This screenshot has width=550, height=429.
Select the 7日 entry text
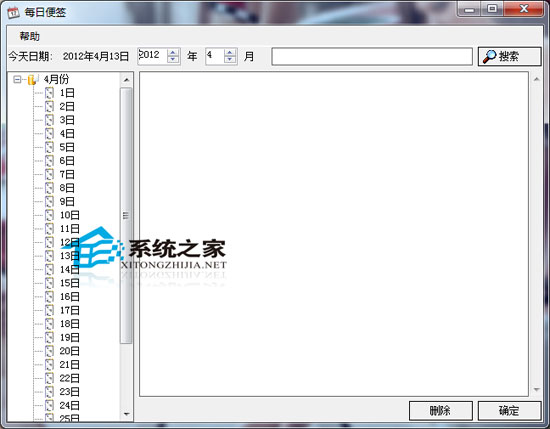(67, 175)
